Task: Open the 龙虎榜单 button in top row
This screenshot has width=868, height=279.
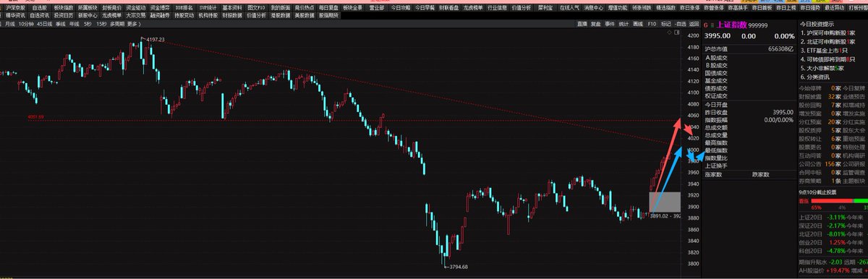Action: tap(473, 7)
